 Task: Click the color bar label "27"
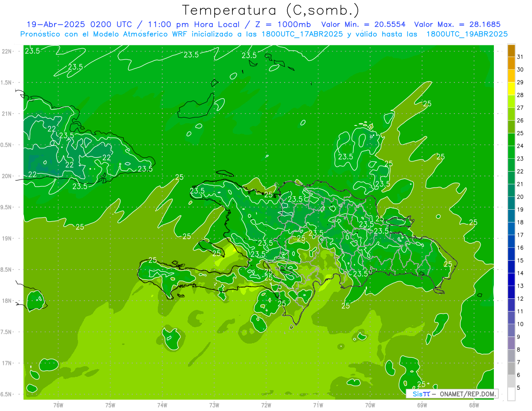click(x=520, y=108)
